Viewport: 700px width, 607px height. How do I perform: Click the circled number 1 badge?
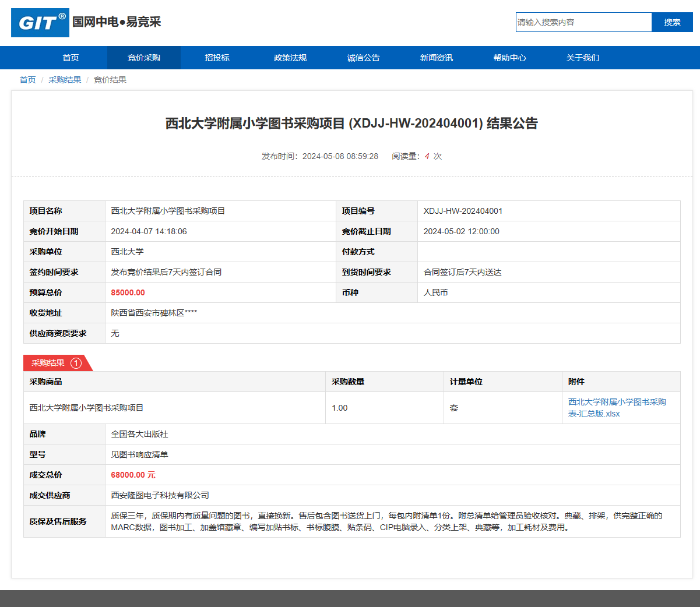point(76,363)
